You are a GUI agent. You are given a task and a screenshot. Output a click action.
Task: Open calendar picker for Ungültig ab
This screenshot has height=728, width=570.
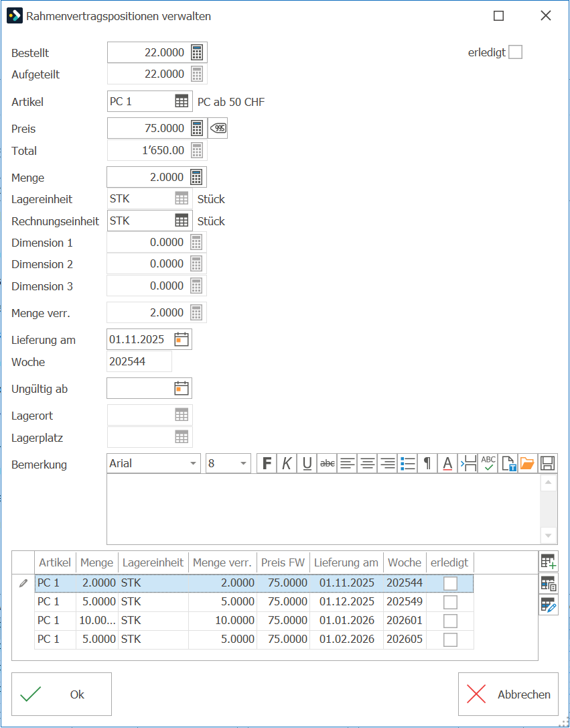click(x=182, y=388)
